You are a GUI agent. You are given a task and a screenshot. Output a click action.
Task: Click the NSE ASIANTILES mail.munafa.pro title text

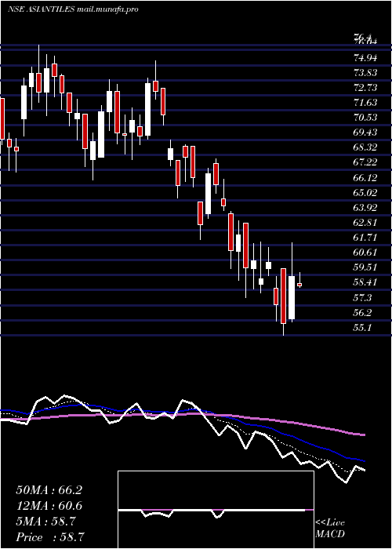tap(73, 9)
